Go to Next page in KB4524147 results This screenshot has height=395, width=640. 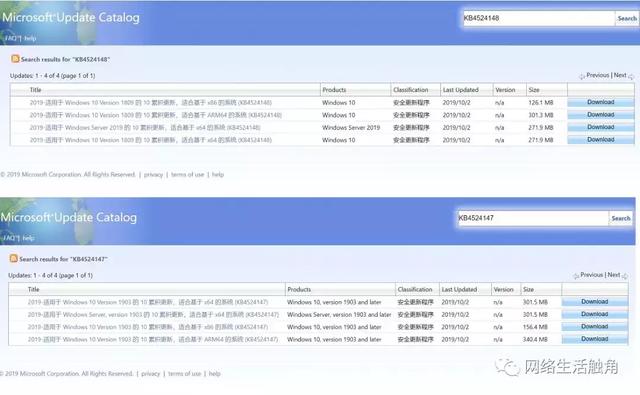point(614,275)
